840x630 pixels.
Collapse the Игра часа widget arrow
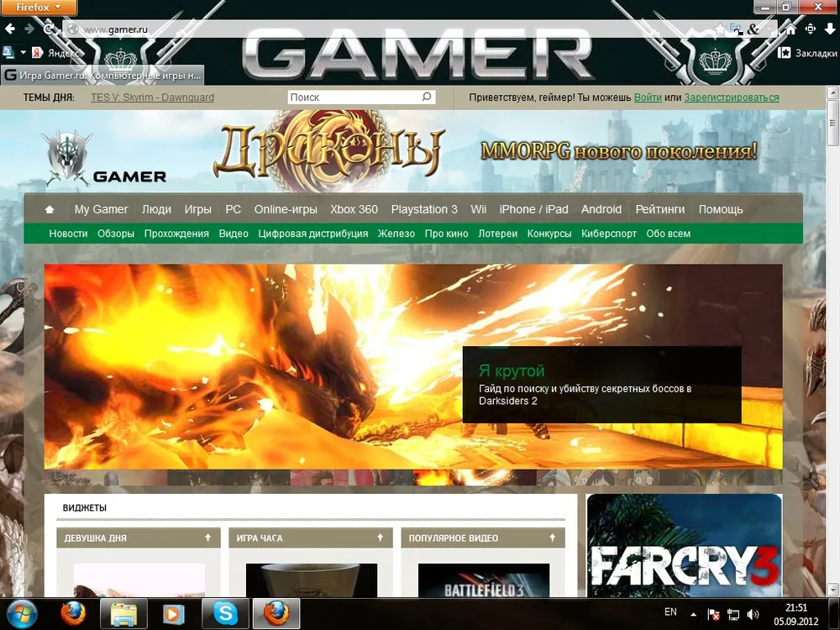coord(380,538)
